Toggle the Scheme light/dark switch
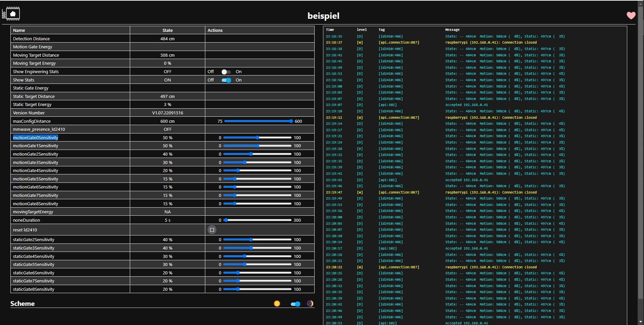 pyautogui.click(x=295, y=304)
